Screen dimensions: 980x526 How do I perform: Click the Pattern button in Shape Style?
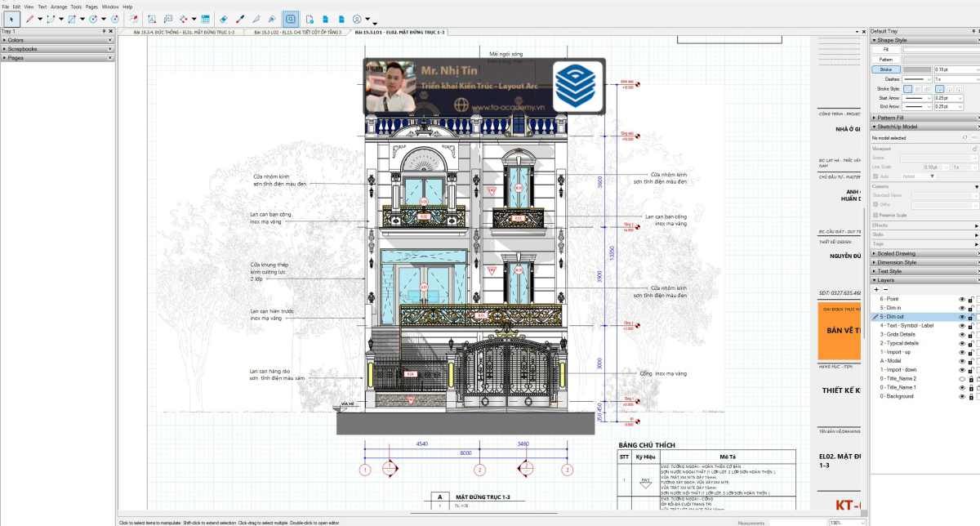[886, 60]
